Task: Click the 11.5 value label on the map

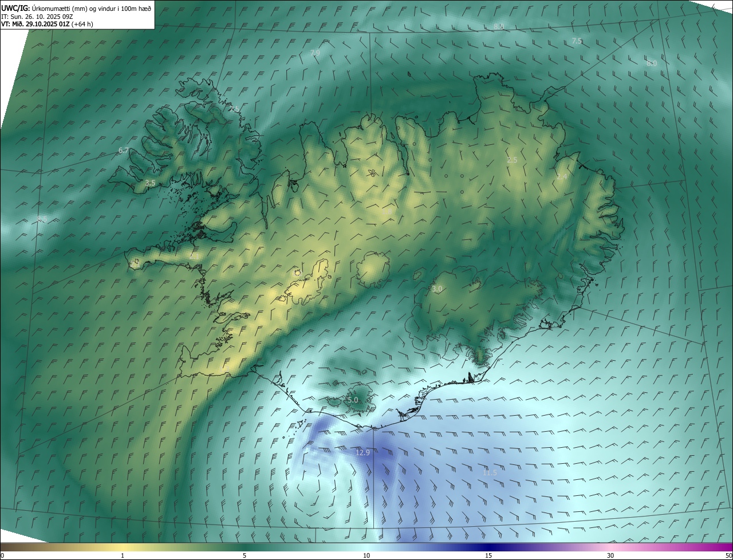Action: (x=490, y=472)
